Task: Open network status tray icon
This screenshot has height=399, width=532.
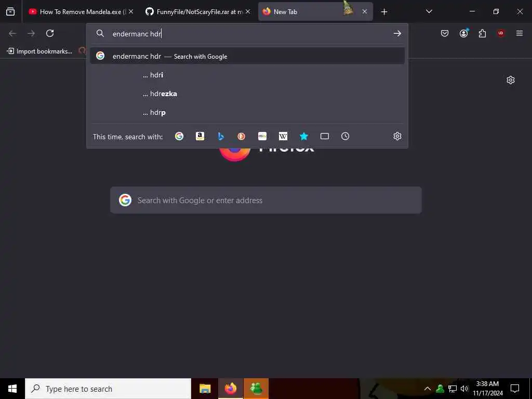Action: 453,389
